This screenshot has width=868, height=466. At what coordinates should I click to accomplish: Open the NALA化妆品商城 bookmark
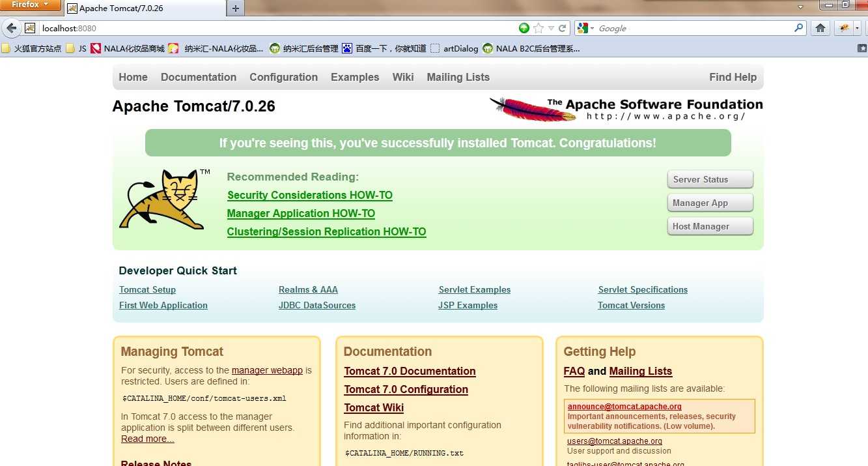(128, 48)
